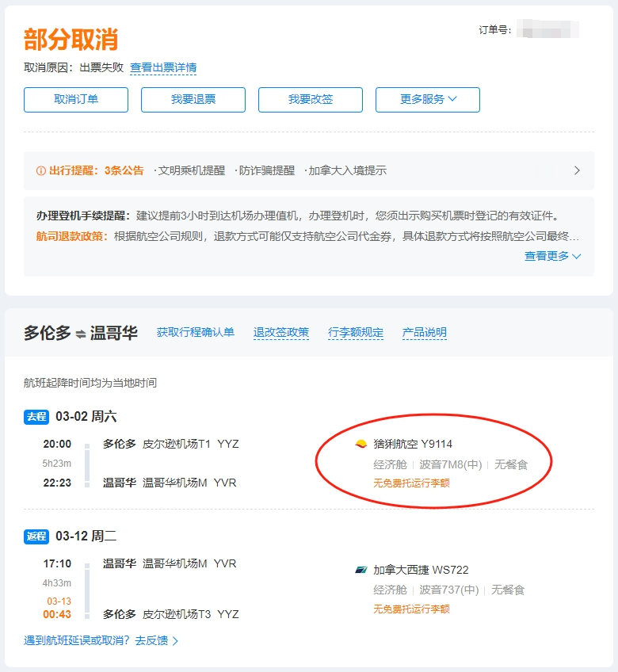This screenshot has height=672, width=618.
Task: Click the 03-02 周六 departure date
Action: [x=86, y=417]
